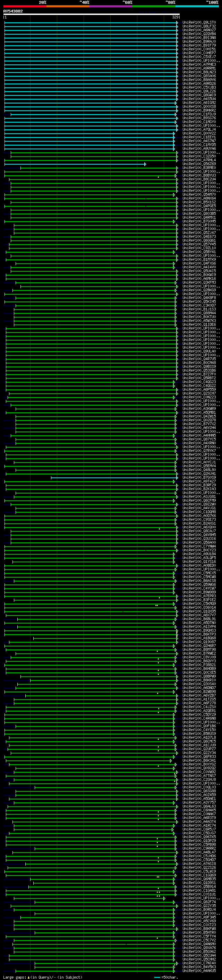Click the Large gaps legend text
This screenshot has height=980, width=222.
[43, 977]
